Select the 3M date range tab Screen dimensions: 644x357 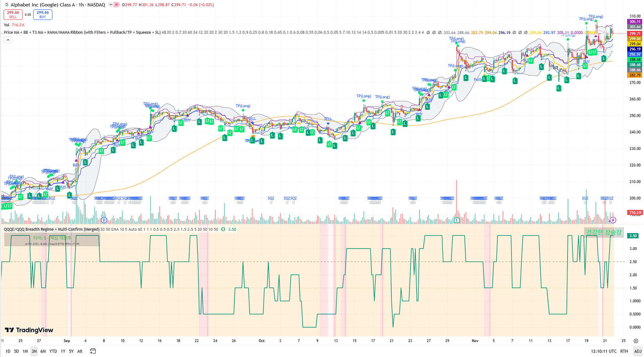[34, 351]
